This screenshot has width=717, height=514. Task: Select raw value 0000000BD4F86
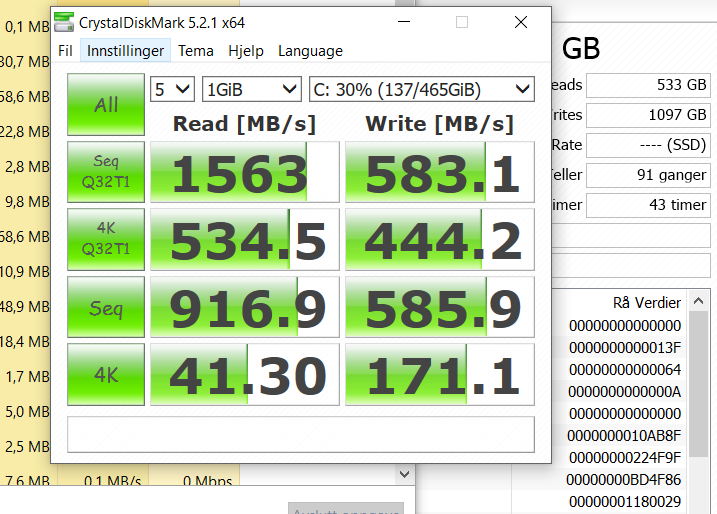click(x=624, y=480)
